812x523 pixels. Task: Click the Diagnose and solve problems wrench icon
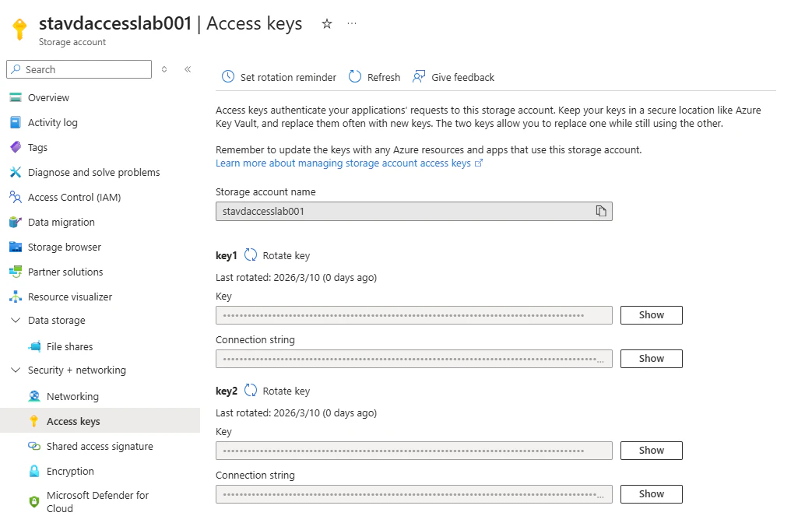pos(16,172)
